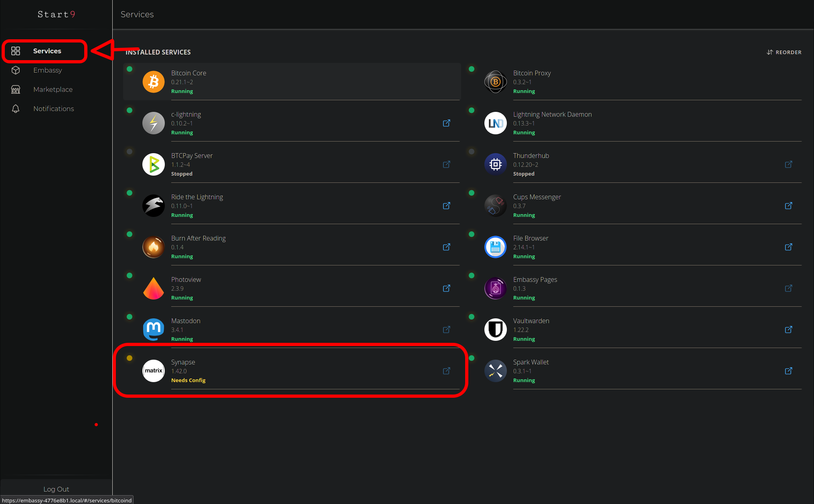Open the Embassy menu entry
The height and width of the screenshot is (504, 814).
tap(47, 70)
